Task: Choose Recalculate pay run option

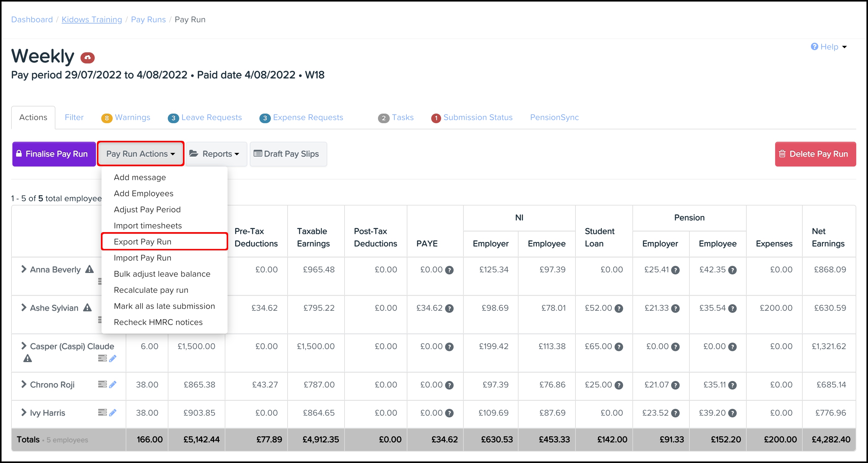Action: coord(151,290)
